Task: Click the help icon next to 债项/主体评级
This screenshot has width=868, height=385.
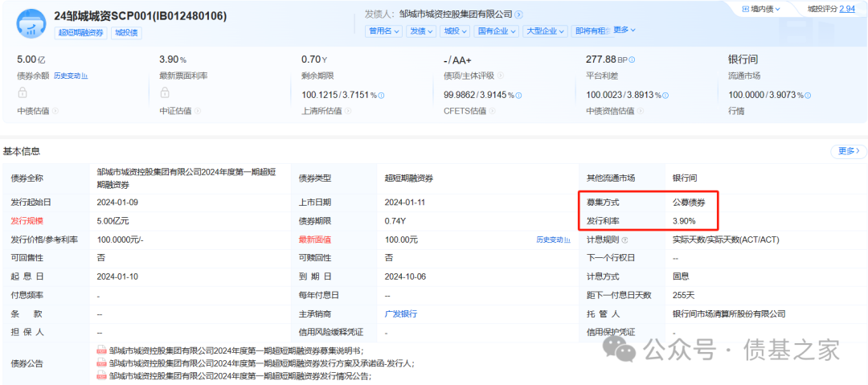Action: tap(501, 76)
